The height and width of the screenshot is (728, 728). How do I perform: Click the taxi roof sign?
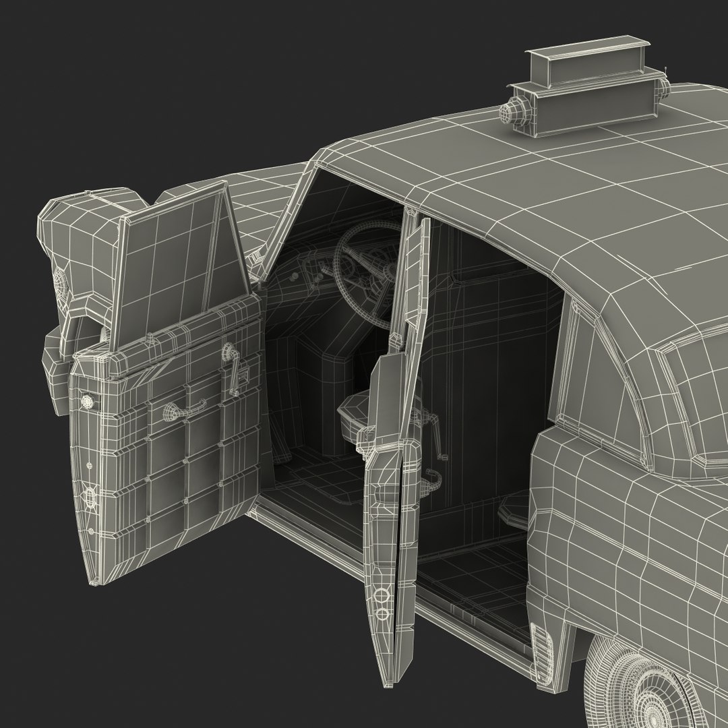(585, 87)
